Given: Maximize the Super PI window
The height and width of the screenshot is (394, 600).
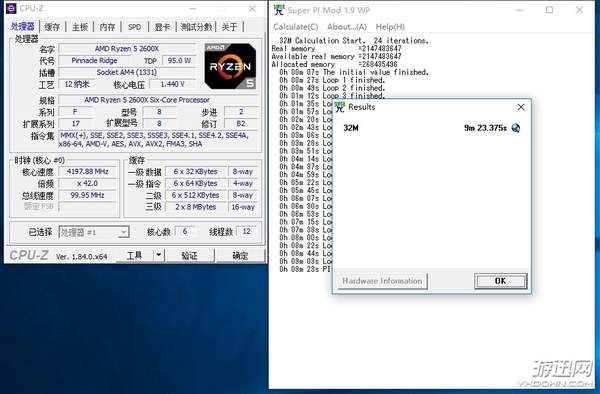Looking at the screenshot, I should (549, 10).
